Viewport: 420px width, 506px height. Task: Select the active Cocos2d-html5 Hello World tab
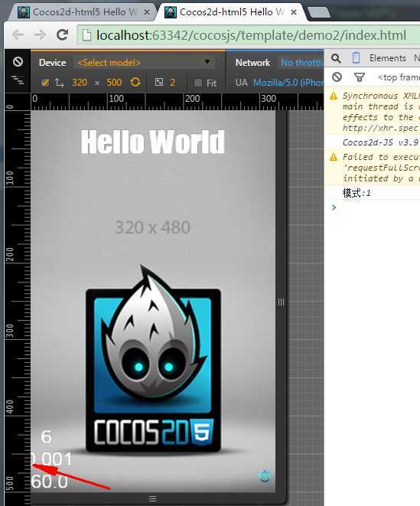(231, 12)
